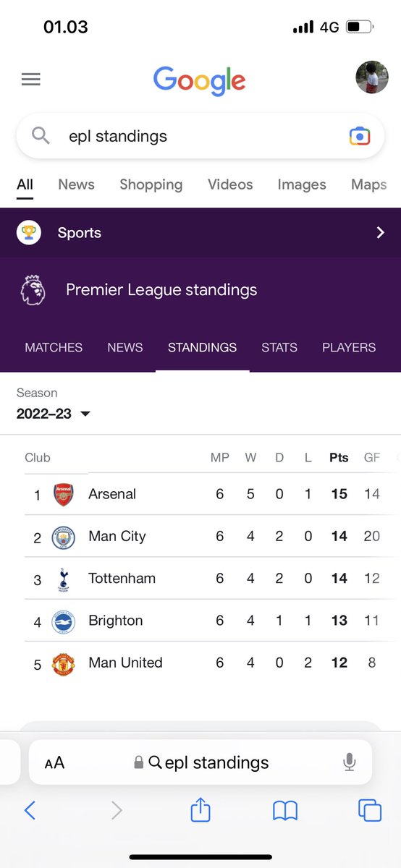Go back with Safari back arrow
Image resolution: width=401 pixels, height=868 pixels.
(x=30, y=810)
